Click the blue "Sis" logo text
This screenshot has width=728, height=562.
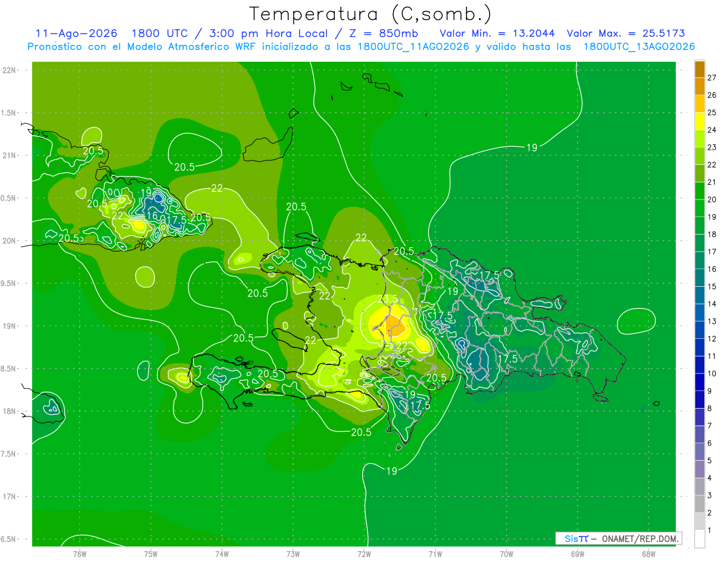click(x=570, y=538)
